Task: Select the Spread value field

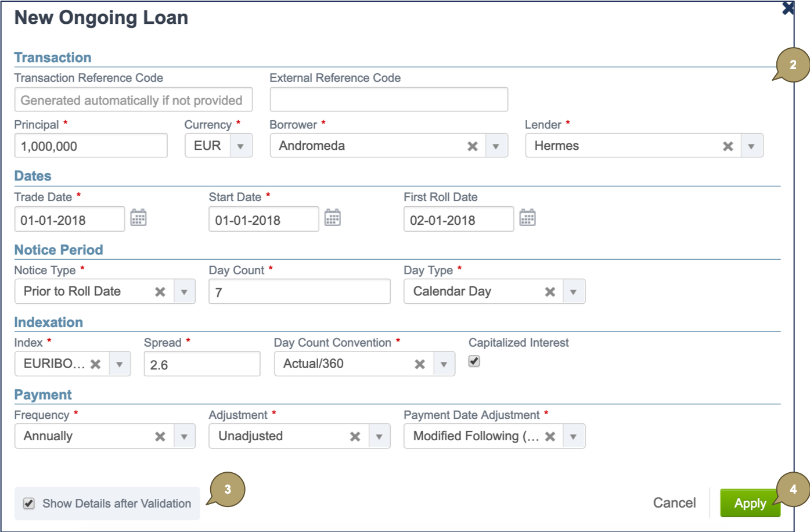Action: point(201,364)
